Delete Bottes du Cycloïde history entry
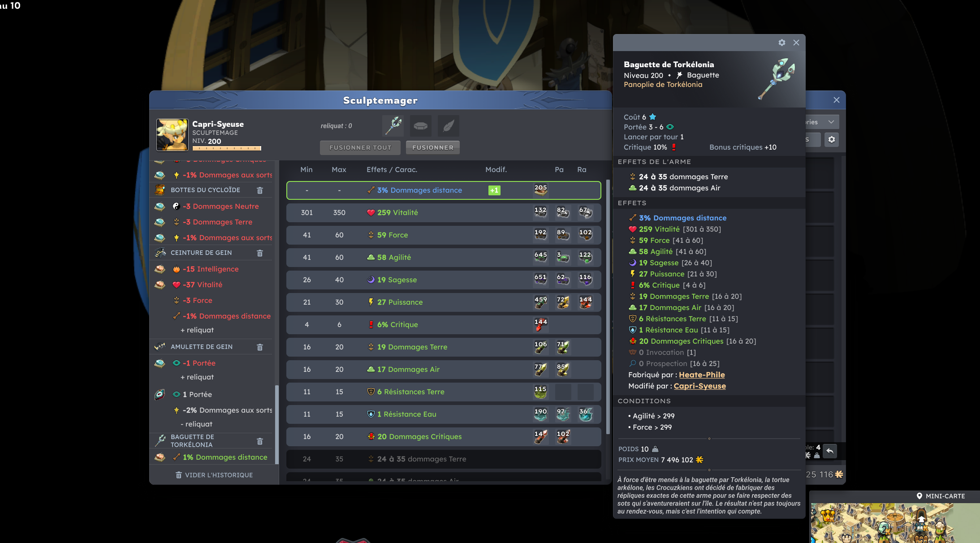Screen dimensions: 980x543 tap(260, 190)
